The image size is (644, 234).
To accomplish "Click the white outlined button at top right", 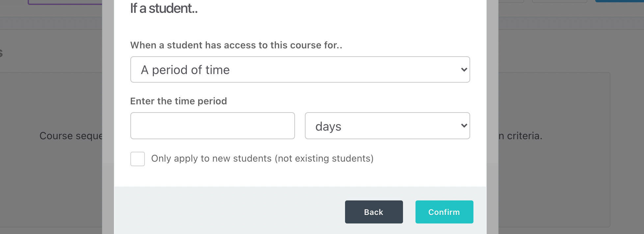I will (560, 1).
